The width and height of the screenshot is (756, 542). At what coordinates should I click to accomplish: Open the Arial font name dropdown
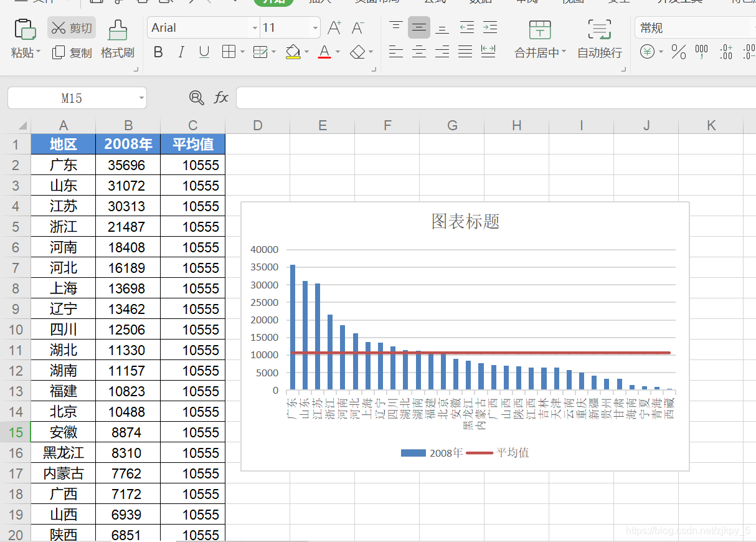(255, 28)
